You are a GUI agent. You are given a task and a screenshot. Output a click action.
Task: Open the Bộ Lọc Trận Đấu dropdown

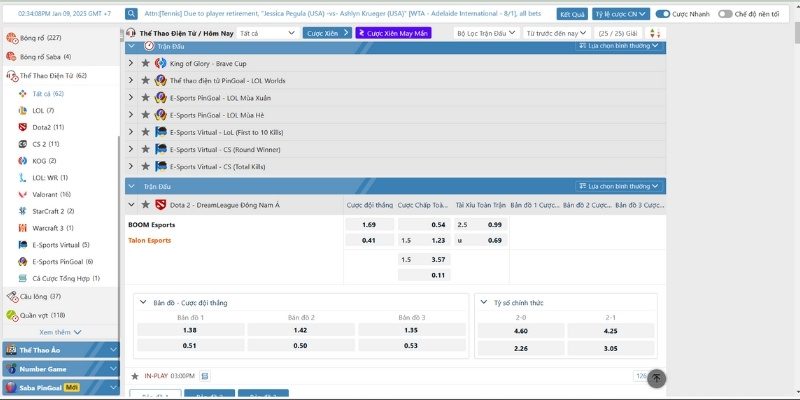[486, 33]
